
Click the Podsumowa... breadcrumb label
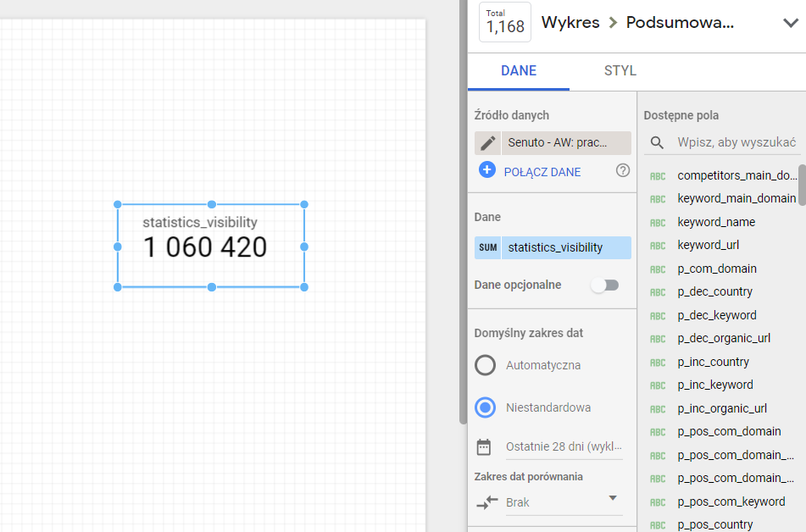click(680, 23)
